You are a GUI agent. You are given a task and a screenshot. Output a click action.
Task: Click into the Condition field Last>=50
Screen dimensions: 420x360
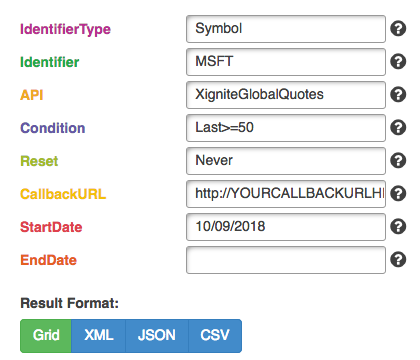point(286,128)
